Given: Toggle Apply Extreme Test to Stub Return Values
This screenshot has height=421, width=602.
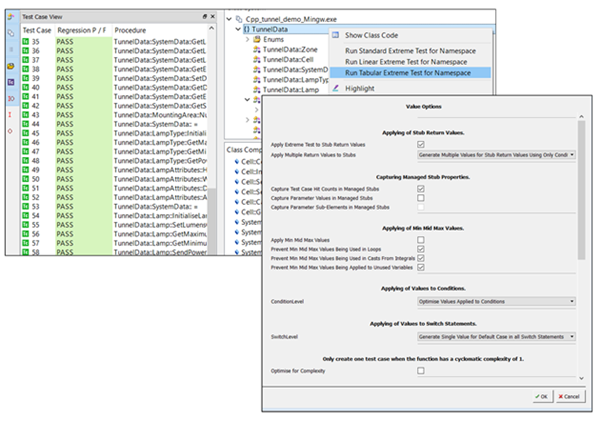Looking at the screenshot, I should 421,144.
